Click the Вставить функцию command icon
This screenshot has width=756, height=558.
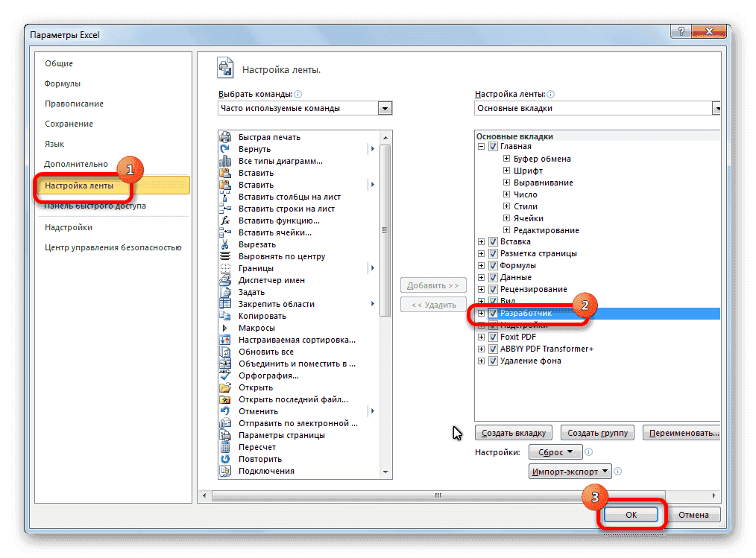[225, 220]
